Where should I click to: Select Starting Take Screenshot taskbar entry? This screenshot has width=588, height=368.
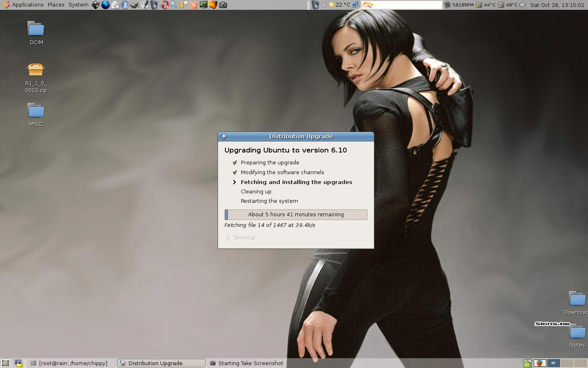click(247, 363)
